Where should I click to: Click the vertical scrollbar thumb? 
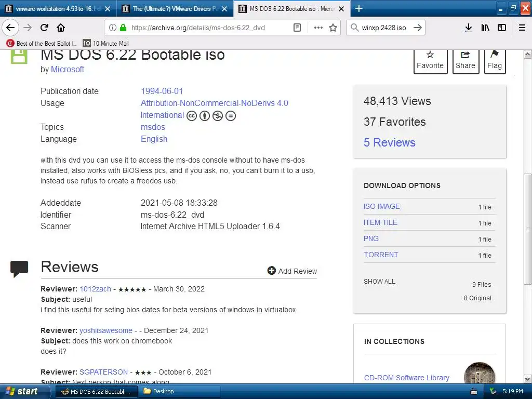(x=528, y=229)
